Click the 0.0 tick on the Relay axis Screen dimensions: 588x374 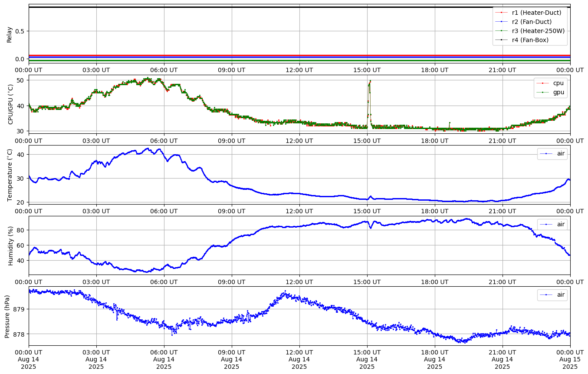[21, 59]
